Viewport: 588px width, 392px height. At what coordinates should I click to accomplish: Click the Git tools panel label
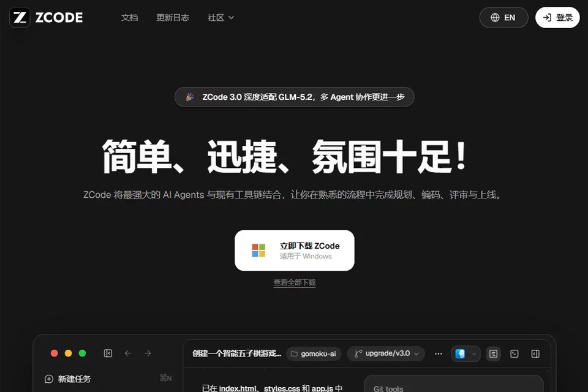point(388,388)
